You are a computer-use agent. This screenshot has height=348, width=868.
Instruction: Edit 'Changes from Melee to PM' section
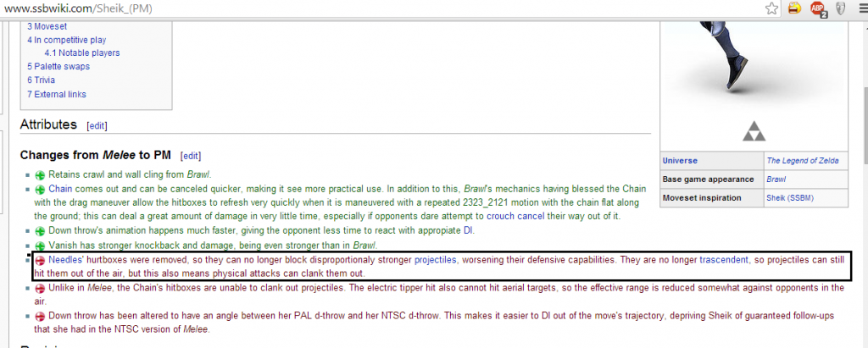[x=191, y=156]
